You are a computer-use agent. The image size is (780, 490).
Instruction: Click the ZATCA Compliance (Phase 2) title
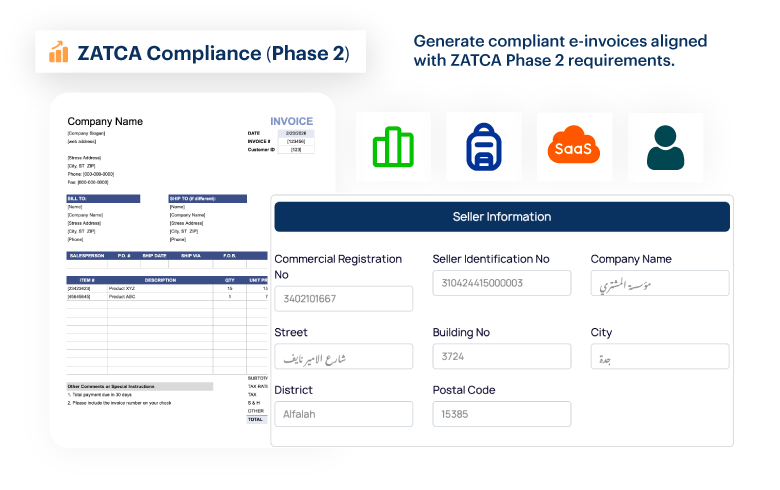213,53
